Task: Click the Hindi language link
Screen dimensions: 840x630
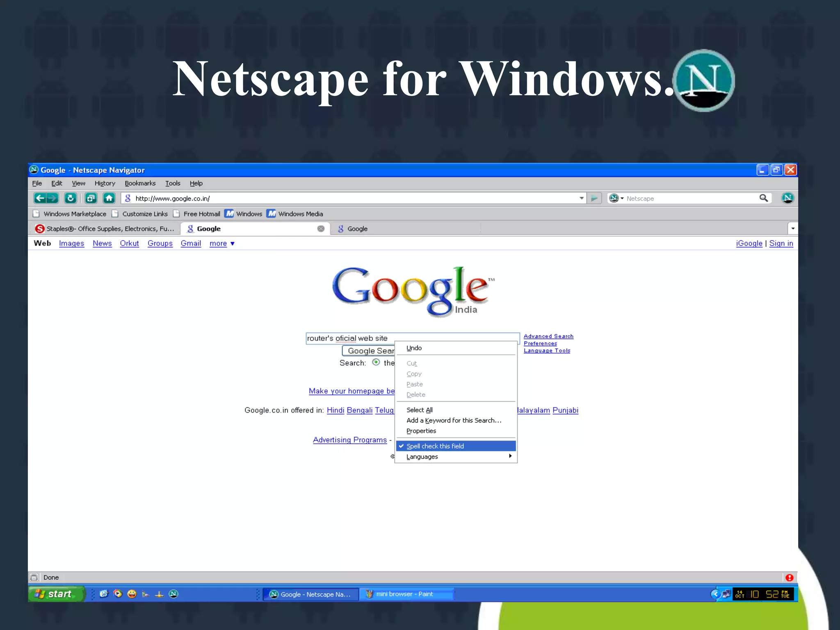Action: point(336,411)
